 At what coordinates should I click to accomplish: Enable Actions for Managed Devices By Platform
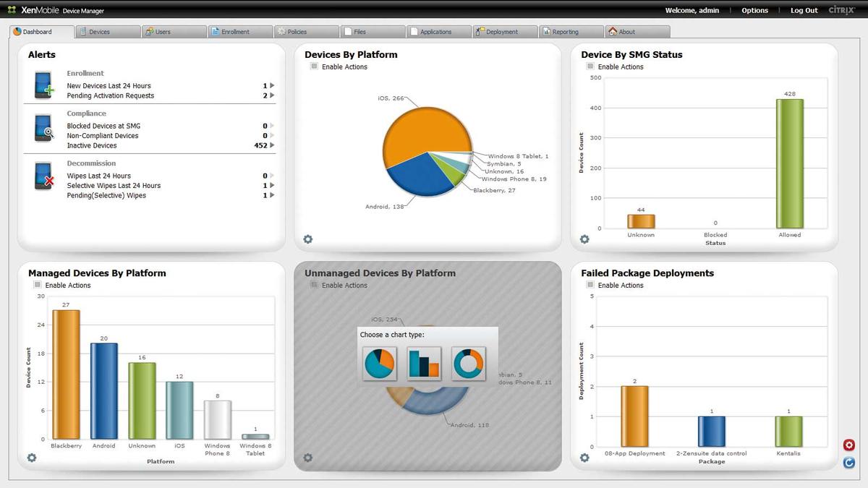click(x=38, y=285)
